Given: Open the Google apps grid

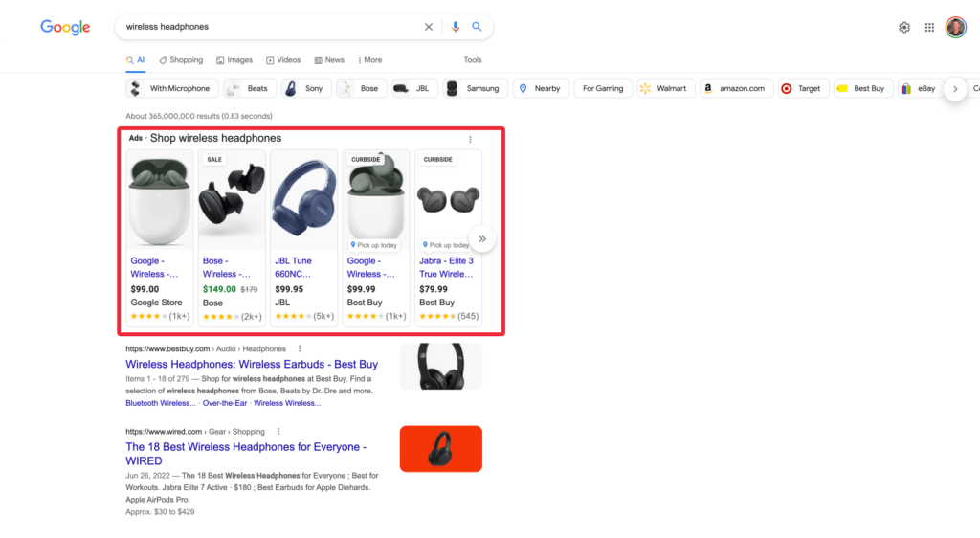Looking at the screenshot, I should pos(929,28).
